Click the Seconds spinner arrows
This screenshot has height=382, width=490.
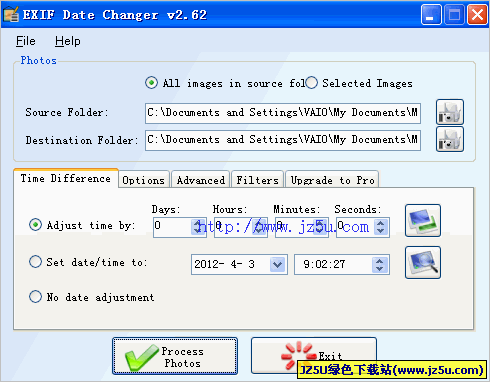click(381, 227)
